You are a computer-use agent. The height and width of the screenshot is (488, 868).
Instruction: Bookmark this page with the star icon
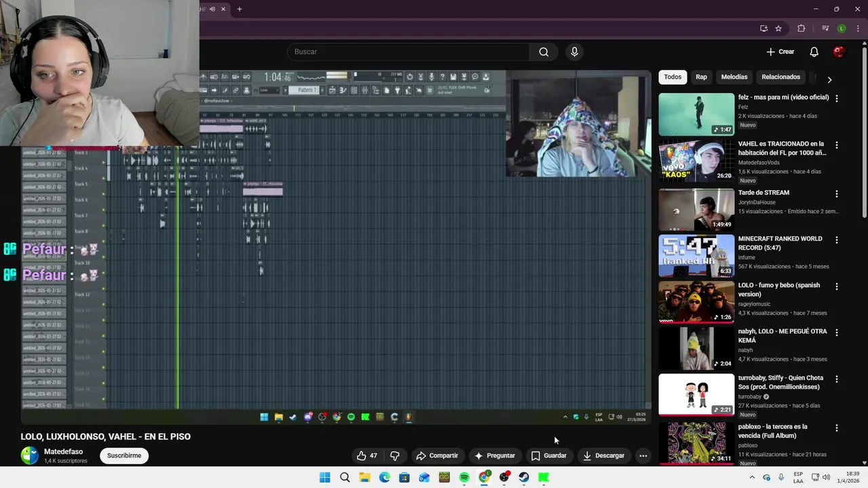click(x=778, y=28)
